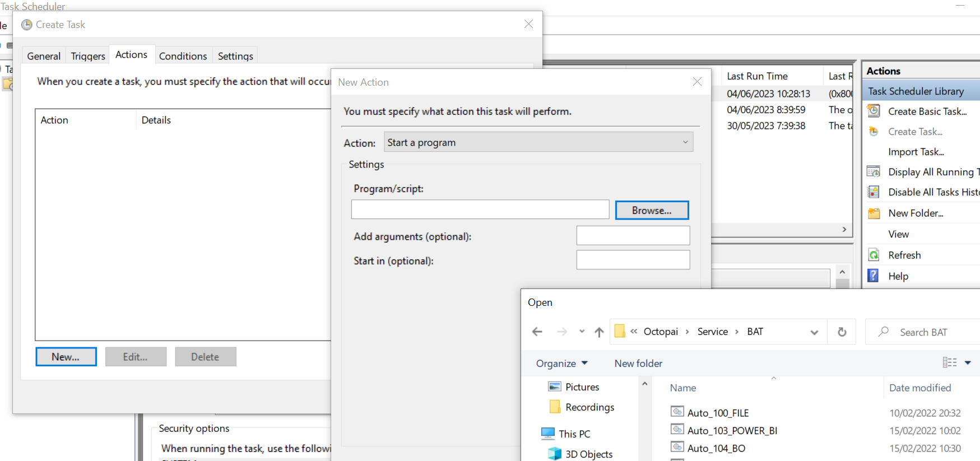Click the Create Basic Task icon

873,111
